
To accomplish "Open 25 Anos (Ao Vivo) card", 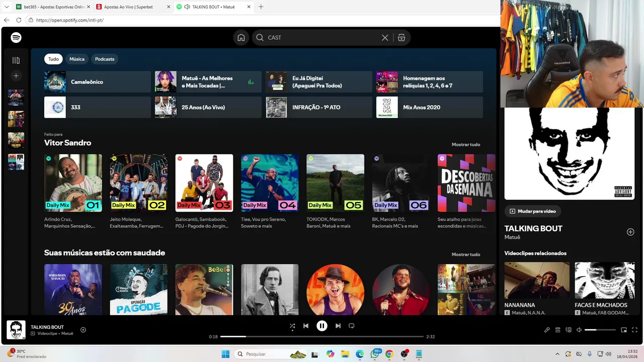I will coord(208,107).
